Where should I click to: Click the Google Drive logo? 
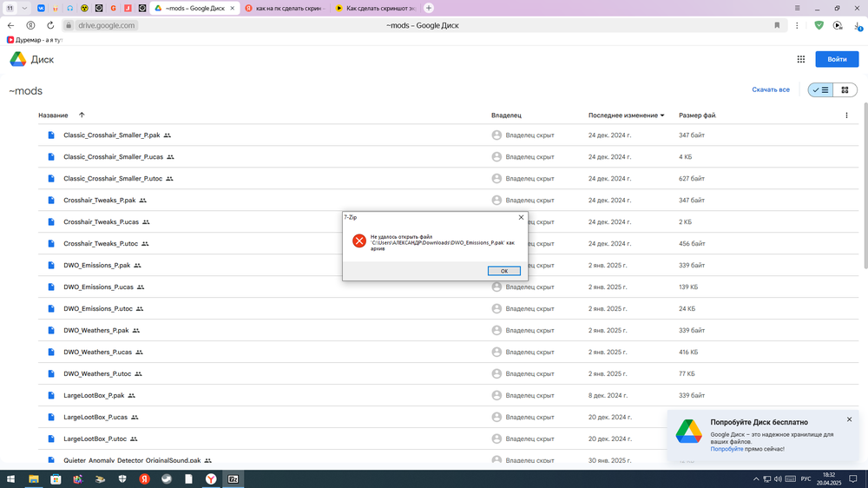pos(17,59)
